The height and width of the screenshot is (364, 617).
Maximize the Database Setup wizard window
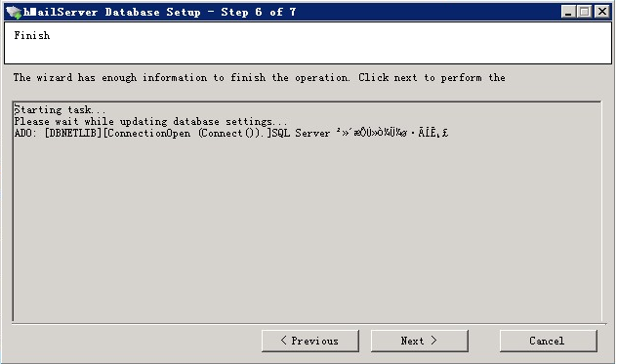pos(585,12)
